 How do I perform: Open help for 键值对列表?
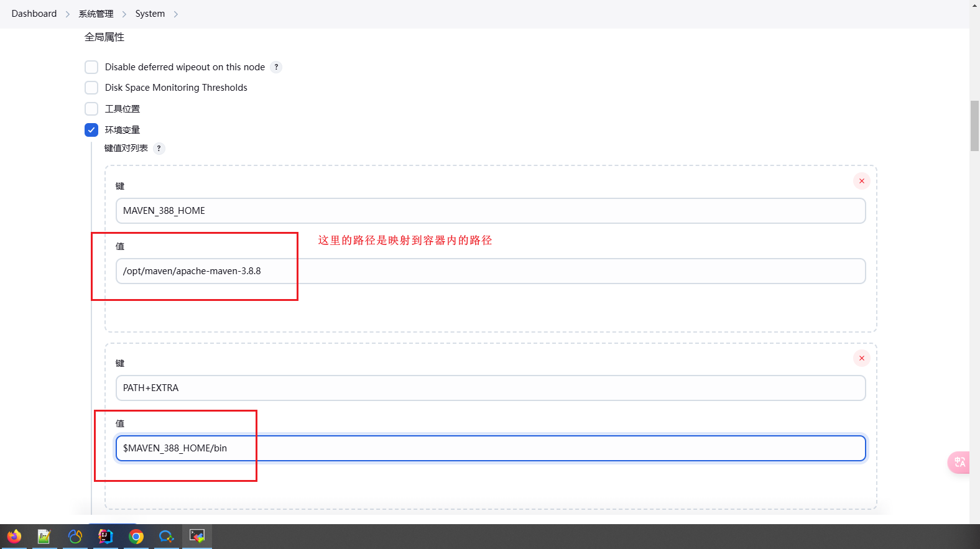(159, 148)
